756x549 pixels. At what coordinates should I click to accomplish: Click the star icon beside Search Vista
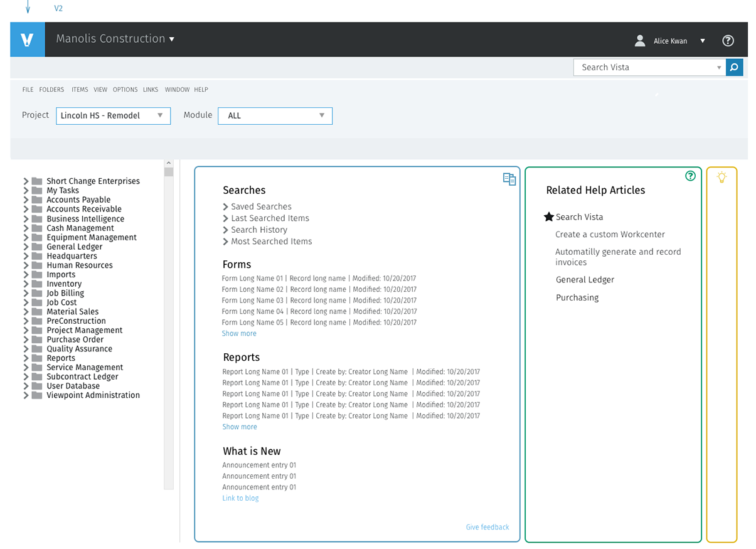click(549, 216)
